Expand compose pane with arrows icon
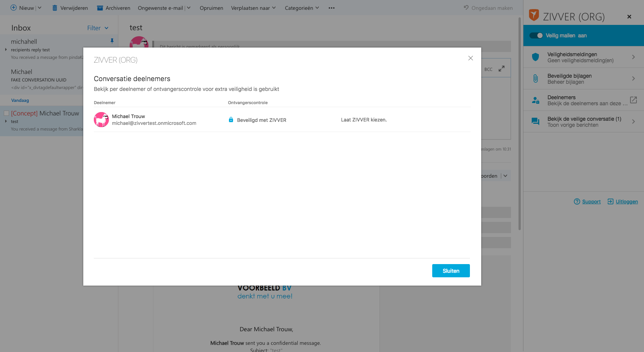Viewport: 644px width, 352px height. [502, 69]
